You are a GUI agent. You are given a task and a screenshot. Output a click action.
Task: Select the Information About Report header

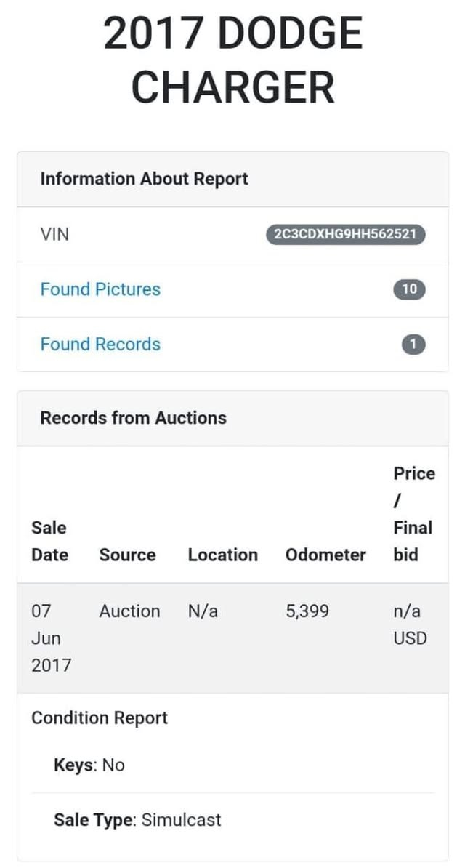(x=144, y=179)
